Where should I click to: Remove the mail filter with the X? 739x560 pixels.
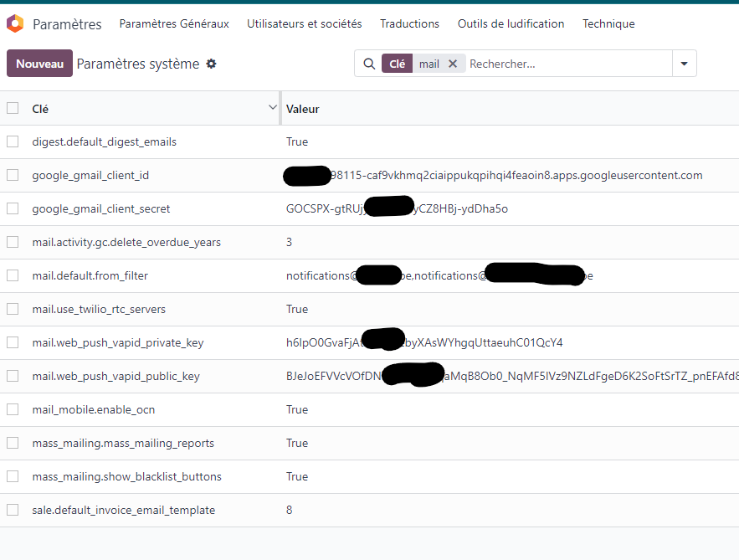tap(453, 64)
